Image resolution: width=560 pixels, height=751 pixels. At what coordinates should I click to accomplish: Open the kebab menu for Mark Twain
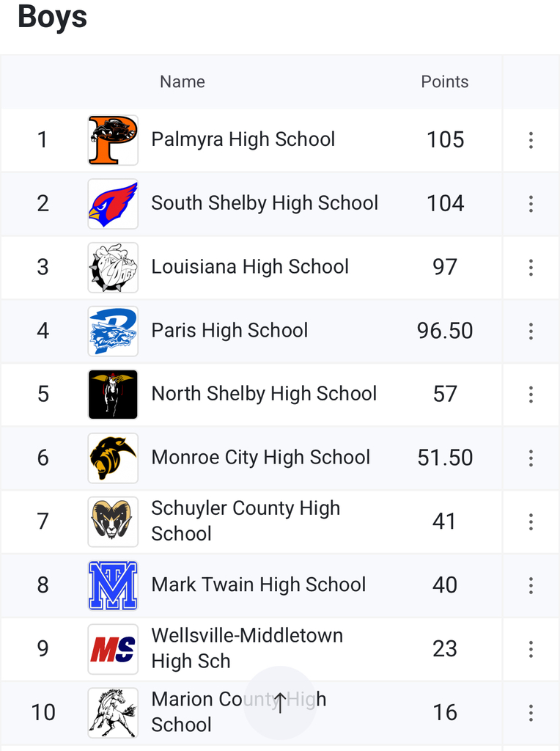pos(531,585)
